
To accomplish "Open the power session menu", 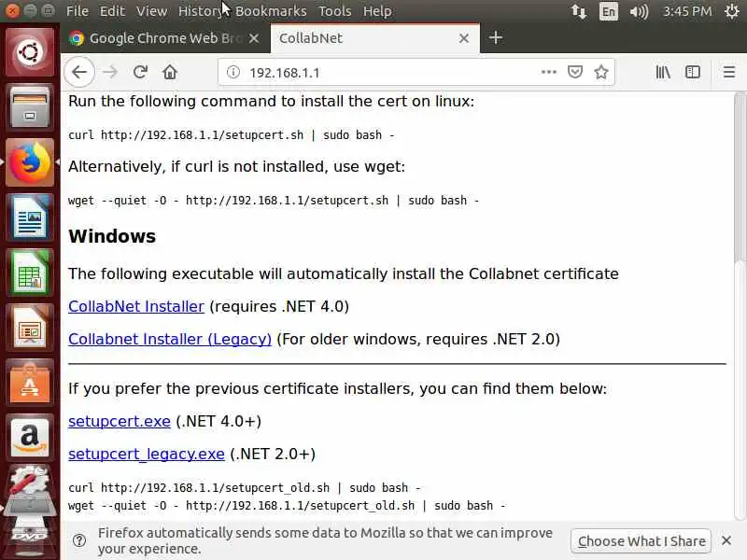I will point(732,11).
